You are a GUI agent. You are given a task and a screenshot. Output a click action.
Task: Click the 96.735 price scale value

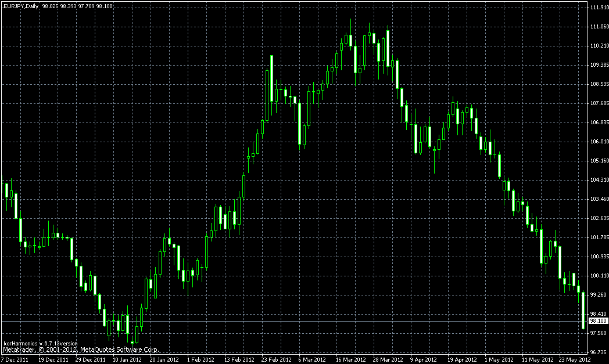(599, 352)
